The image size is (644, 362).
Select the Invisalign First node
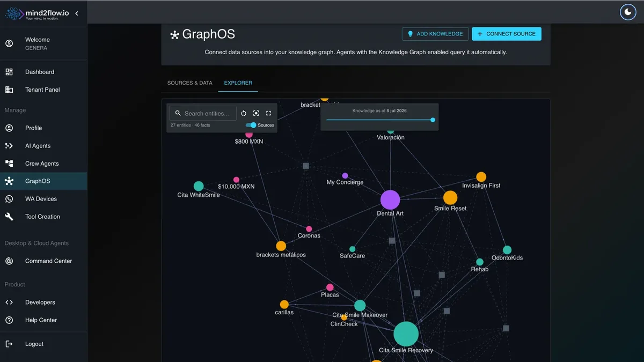pyautogui.click(x=481, y=177)
